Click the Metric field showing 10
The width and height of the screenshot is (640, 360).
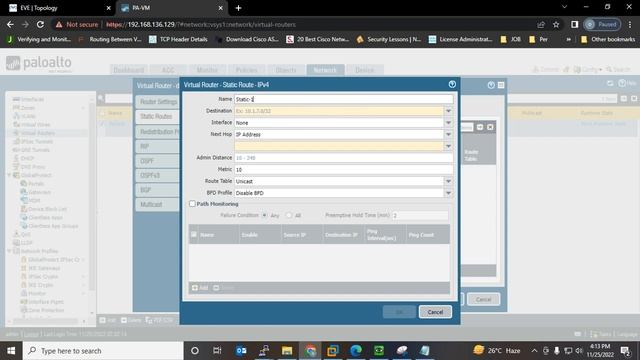[x=343, y=169]
